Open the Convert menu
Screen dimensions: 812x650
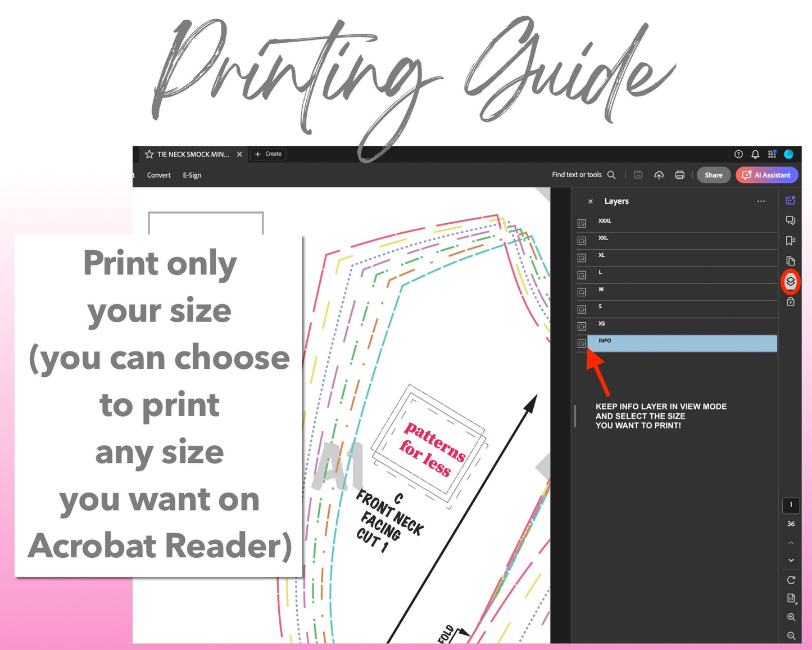(x=158, y=175)
